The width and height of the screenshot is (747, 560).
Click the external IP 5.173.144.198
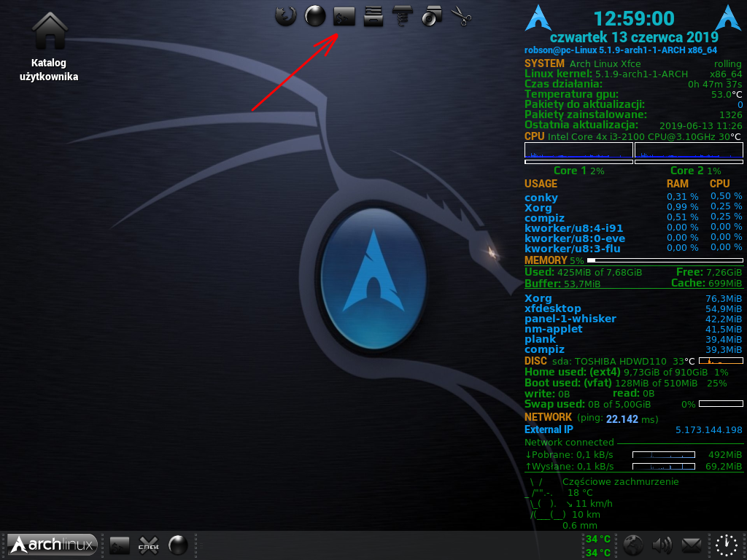709,430
